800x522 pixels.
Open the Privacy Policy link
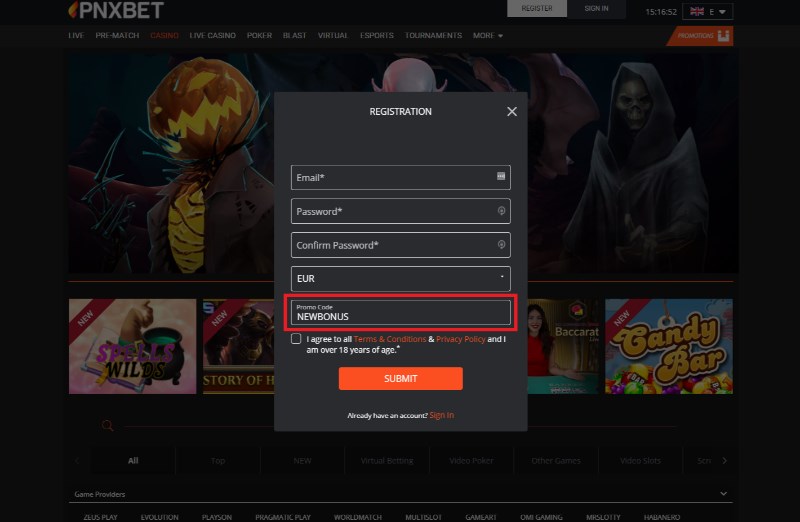461,339
